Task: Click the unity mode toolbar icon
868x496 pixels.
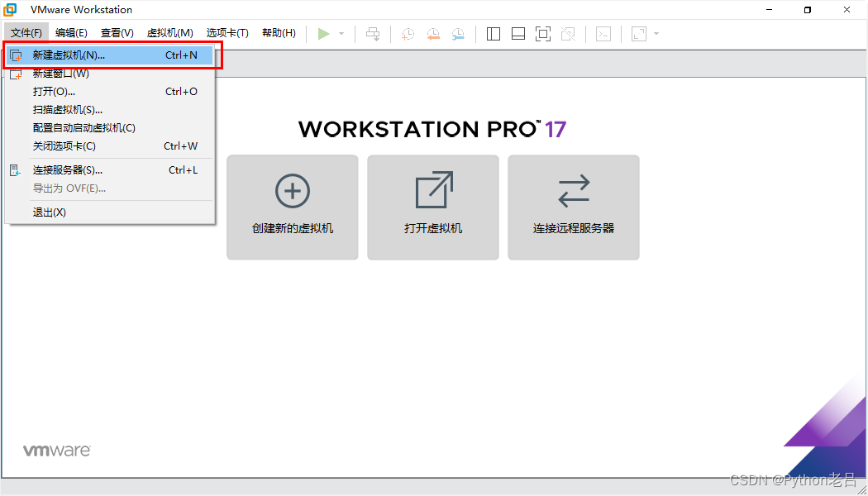Action: point(568,34)
